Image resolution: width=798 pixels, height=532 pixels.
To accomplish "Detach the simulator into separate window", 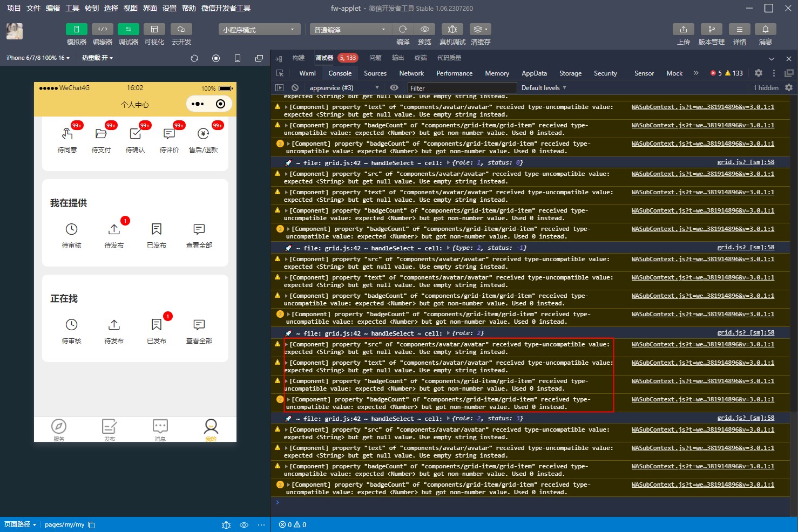I will [x=259, y=58].
